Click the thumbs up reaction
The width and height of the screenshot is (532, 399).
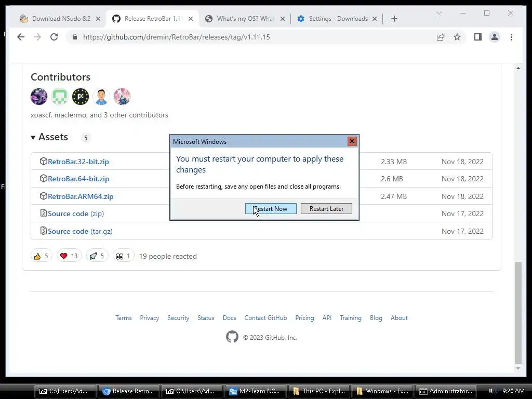(x=42, y=256)
